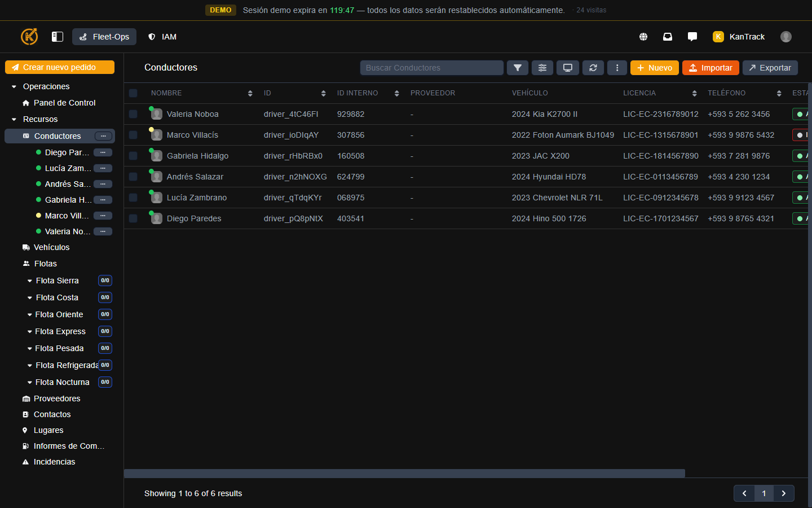This screenshot has height=508, width=812.
Task: Open the globe language icon
Action: click(x=643, y=37)
